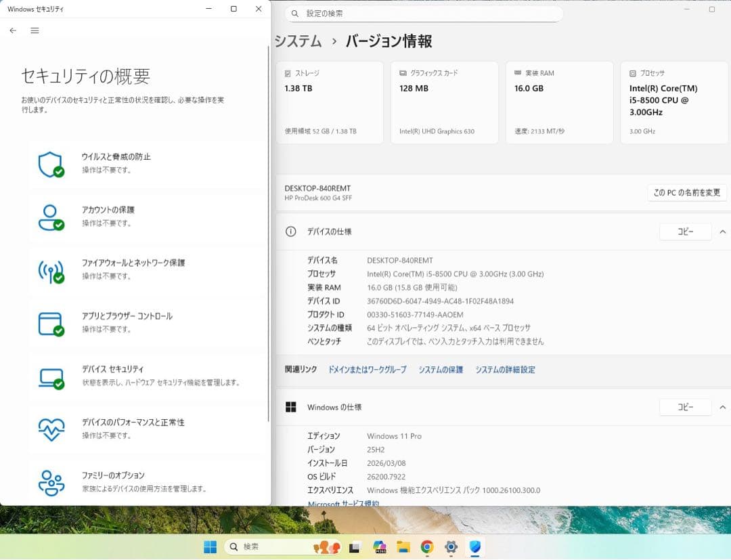Screen dimensions: 731x560
Task: Click the 設定の検索 search field
Action: pos(424,14)
